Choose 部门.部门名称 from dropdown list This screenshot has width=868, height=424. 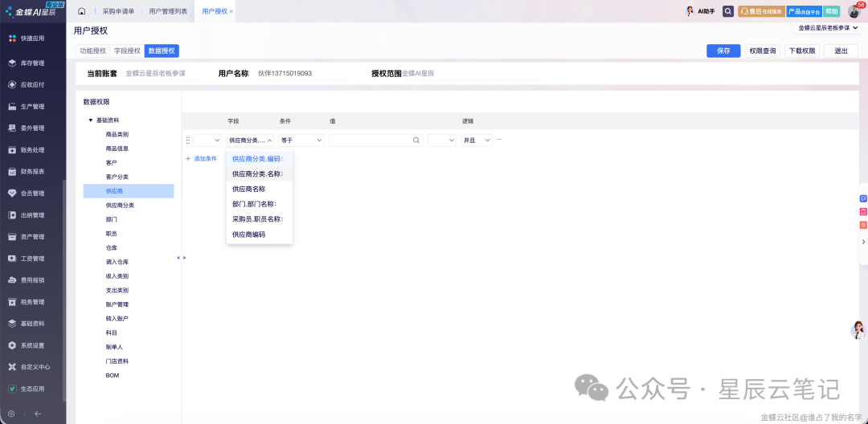(260, 204)
